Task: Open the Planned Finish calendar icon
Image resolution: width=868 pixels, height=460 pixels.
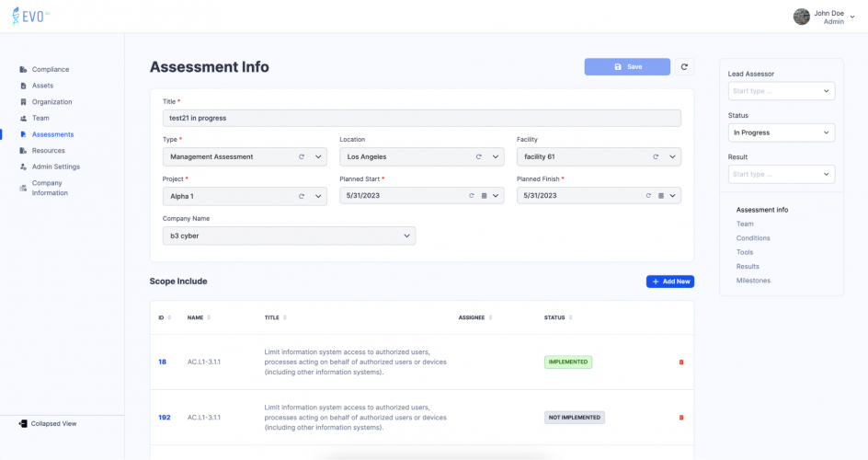Action: pyautogui.click(x=661, y=195)
